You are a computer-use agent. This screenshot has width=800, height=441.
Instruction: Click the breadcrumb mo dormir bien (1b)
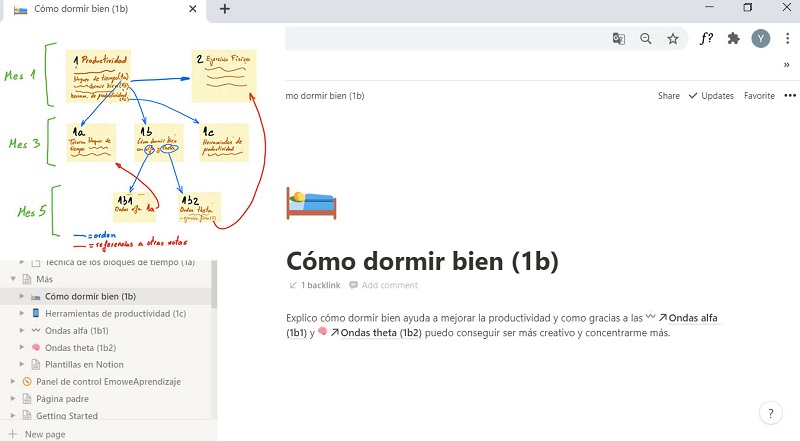click(x=325, y=95)
